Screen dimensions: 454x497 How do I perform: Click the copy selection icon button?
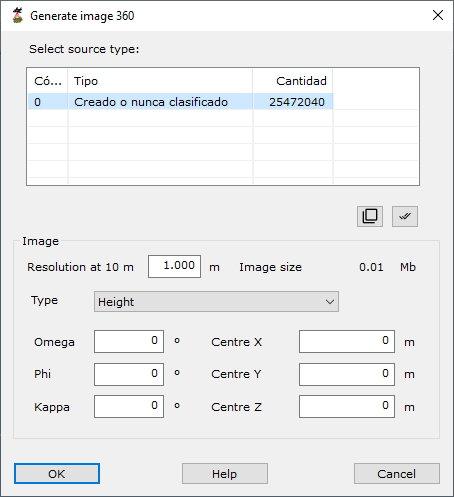pyautogui.click(x=370, y=216)
